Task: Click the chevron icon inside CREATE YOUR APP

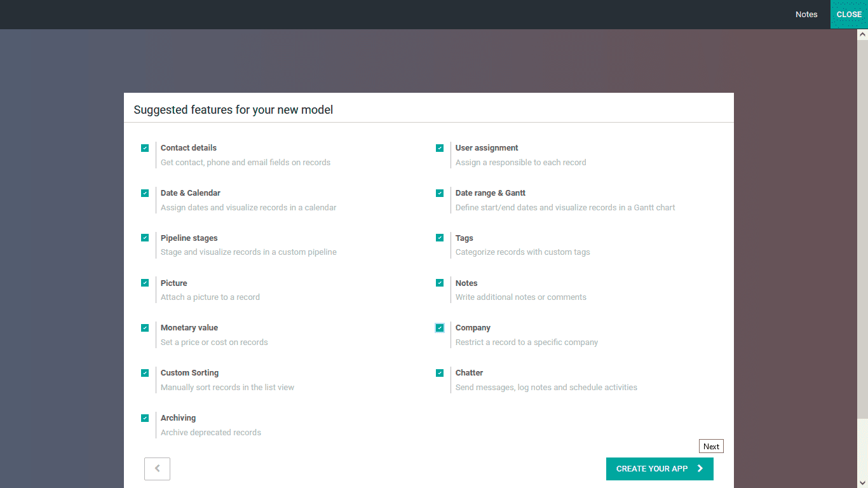Action: pyautogui.click(x=699, y=468)
